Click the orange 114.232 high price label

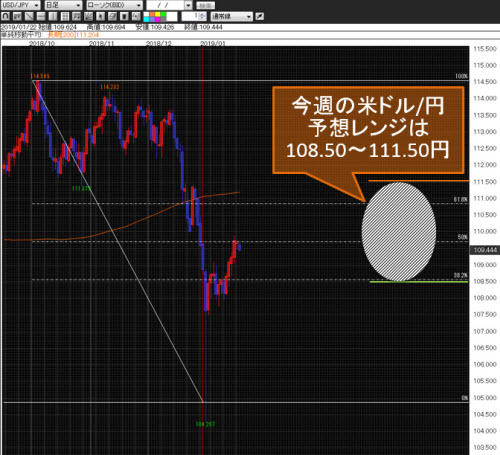pyautogui.click(x=109, y=87)
